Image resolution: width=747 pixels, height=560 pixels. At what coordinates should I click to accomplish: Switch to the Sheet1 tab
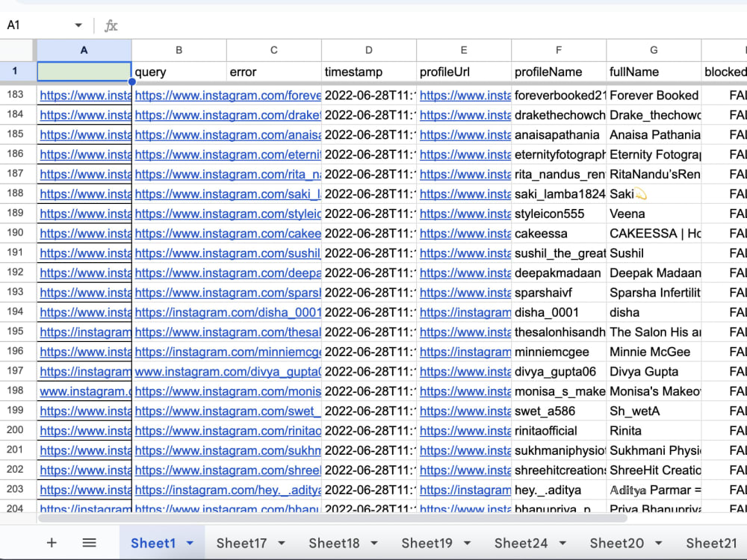153,543
